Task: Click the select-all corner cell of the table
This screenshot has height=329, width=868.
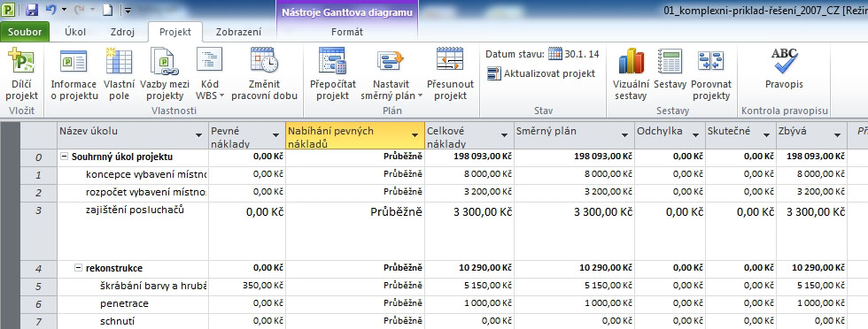Action: click(39, 135)
